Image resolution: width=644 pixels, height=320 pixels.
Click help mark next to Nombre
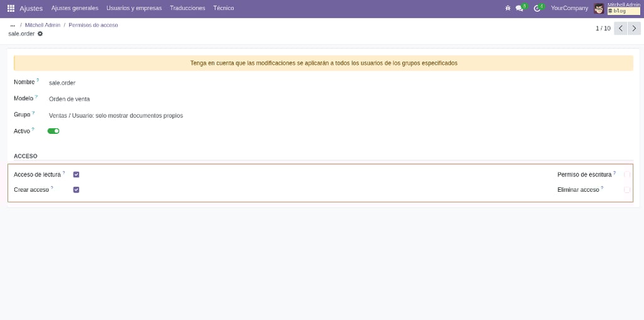pyautogui.click(x=38, y=80)
